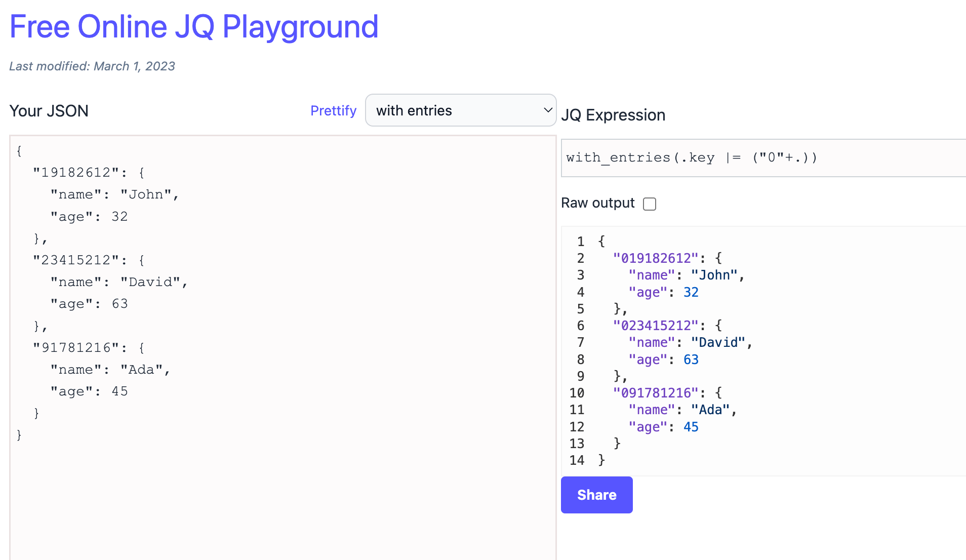Image resolution: width=966 pixels, height=560 pixels.
Task: Click inside the Your JSON text area
Action: point(283,347)
